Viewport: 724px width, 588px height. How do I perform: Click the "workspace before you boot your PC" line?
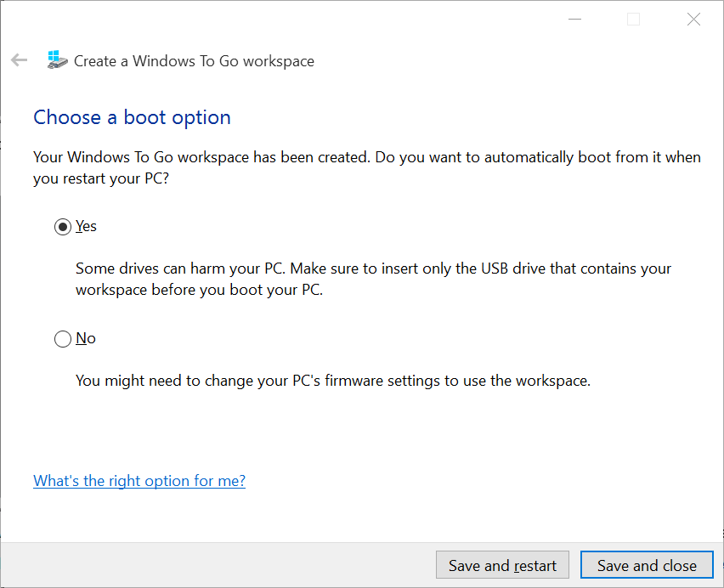pyautogui.click(x=200, y=289)
